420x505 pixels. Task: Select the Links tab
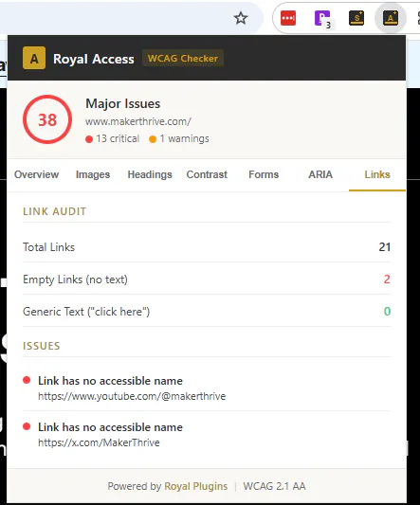(x=377, y=174)
